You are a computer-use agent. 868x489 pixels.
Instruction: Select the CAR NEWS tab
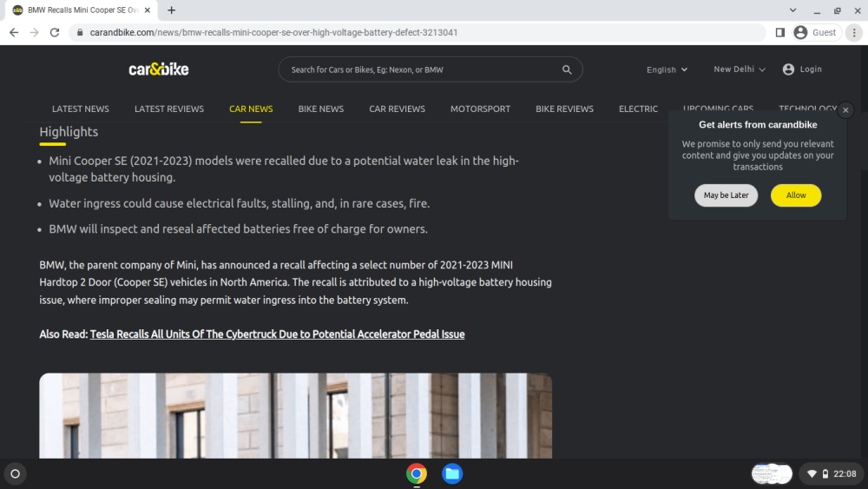(x=251, y=109)
